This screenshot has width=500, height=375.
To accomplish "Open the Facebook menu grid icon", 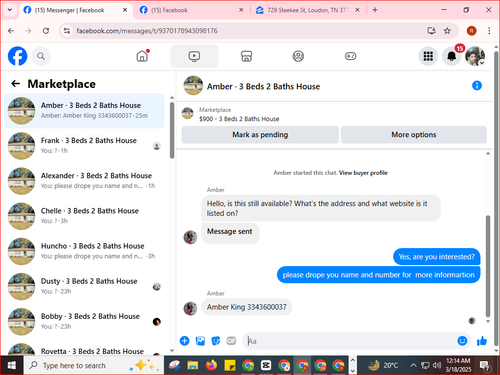I will click(x=428, y=56).
